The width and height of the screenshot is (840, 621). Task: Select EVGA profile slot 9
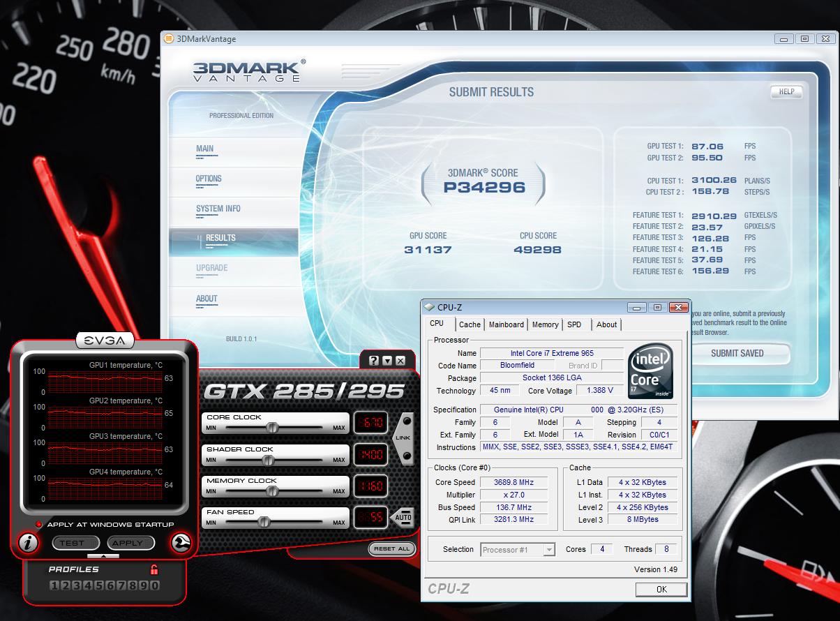(144, 585)
